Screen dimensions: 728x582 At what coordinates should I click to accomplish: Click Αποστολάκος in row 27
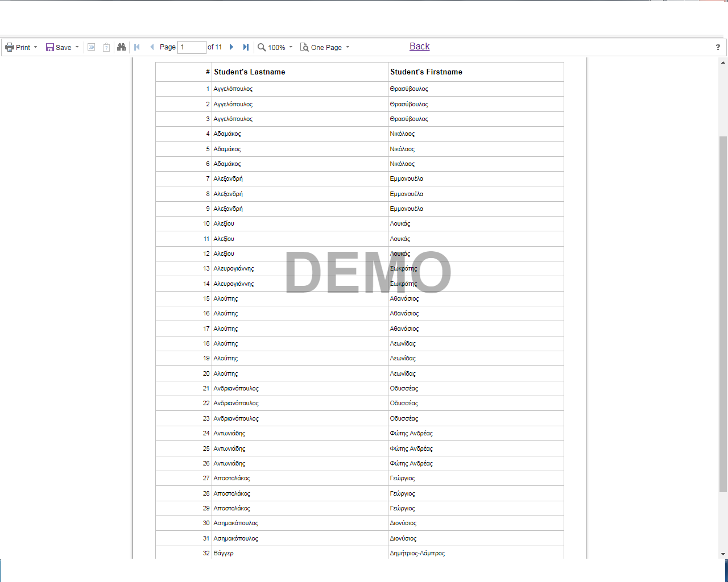tap(232, 479)
